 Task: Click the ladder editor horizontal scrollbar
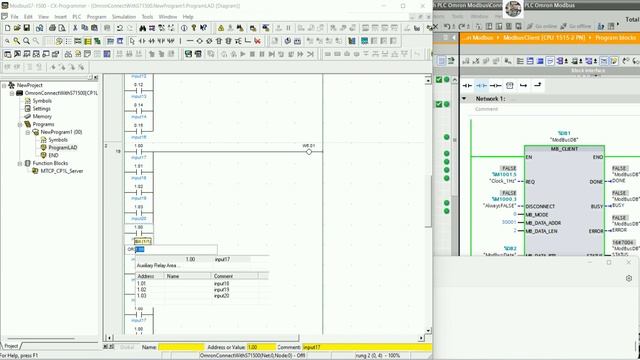click(x=264, y=338)
